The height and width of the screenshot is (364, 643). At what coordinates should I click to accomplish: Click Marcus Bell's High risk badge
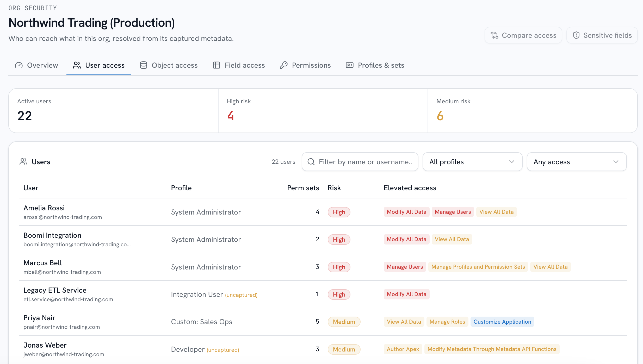339,267
